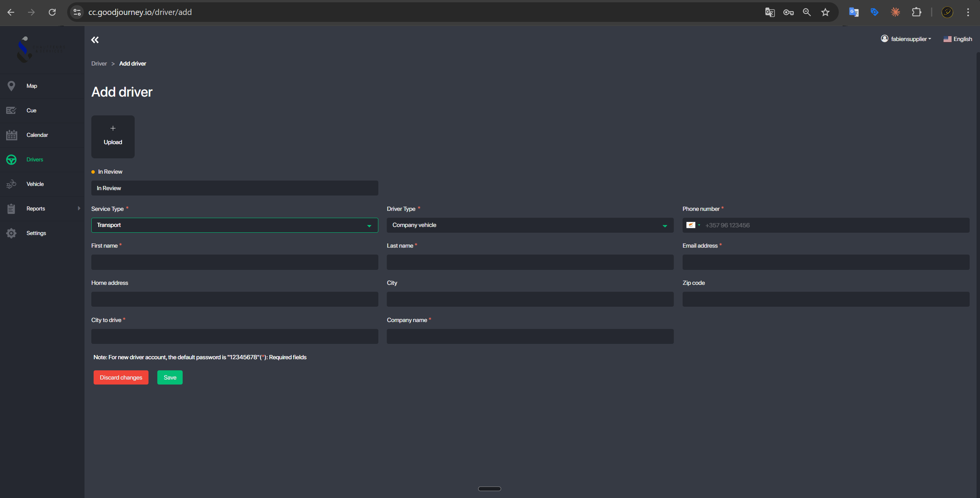Image resolution: width=980 pixels, height=498 pixels.
Task: Click the Last name input field
Action: point(530,262)
